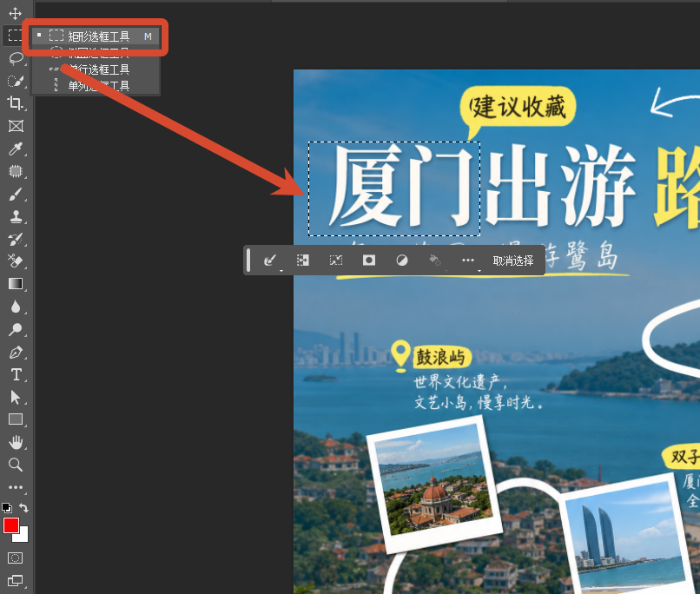The width and height of the screenshot is (700, 594).
Task: Select the Clone Stamp tool
Action: pyautogui.click(x=16, y=216)
